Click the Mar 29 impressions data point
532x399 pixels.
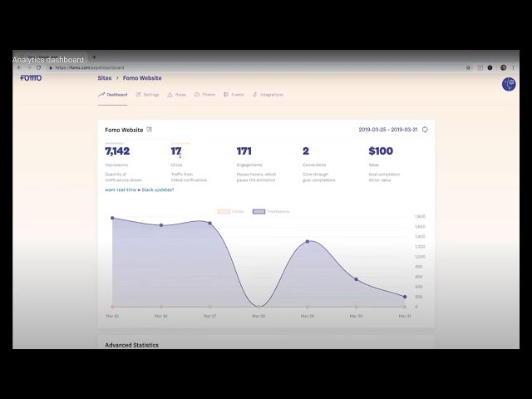(x=308, y=241)
